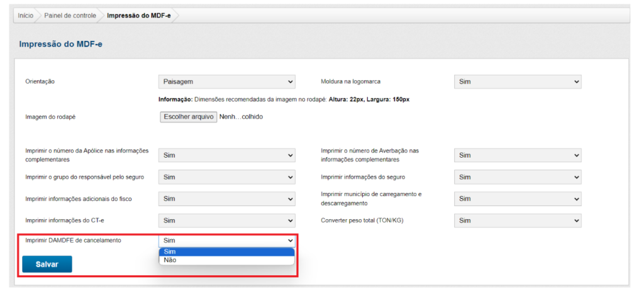Expand the Imprimir informações do seguro dropdown

pyautogui.click(x=517, y=177)
